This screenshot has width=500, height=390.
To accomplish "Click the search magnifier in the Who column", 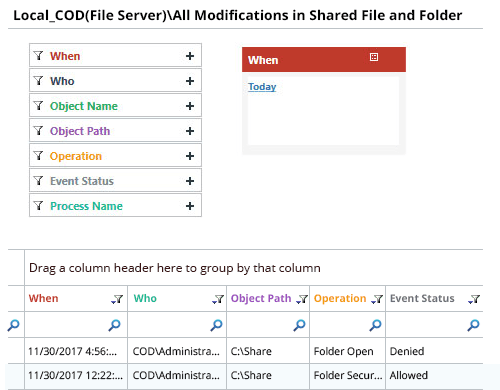I will coord(216,325).
